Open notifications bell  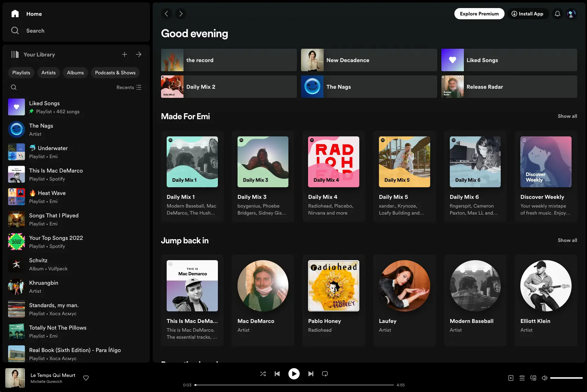[558, 14]
